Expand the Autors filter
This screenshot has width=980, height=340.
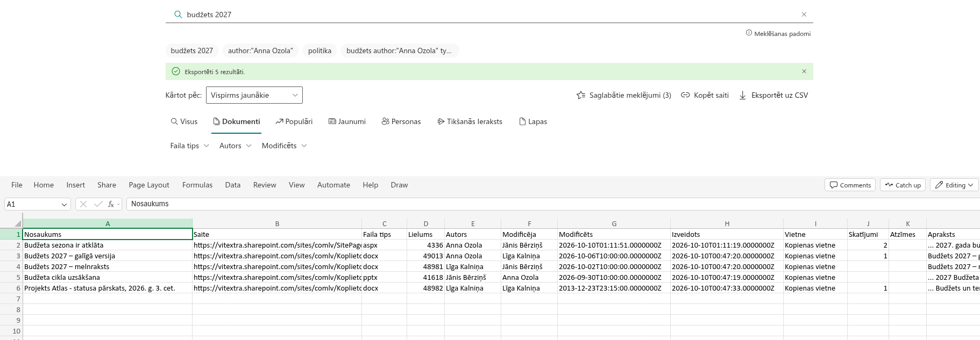[235, 146]
